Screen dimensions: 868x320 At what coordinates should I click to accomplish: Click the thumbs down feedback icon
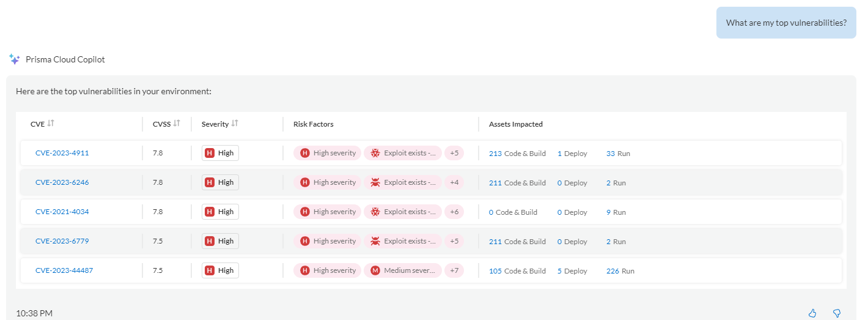(x=837, y=313)
